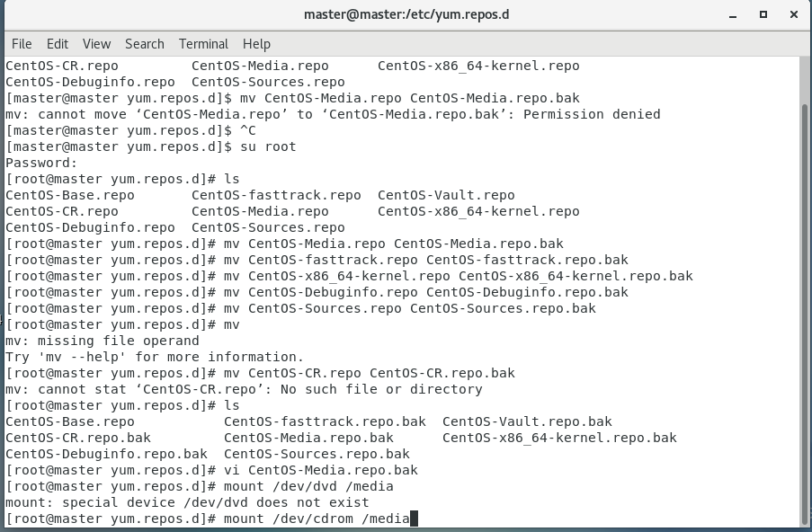This screenshot has height=532, width=812.
Task: Click 'CentOS-Vault.repo.bak' file name
Action: (527, 421)
